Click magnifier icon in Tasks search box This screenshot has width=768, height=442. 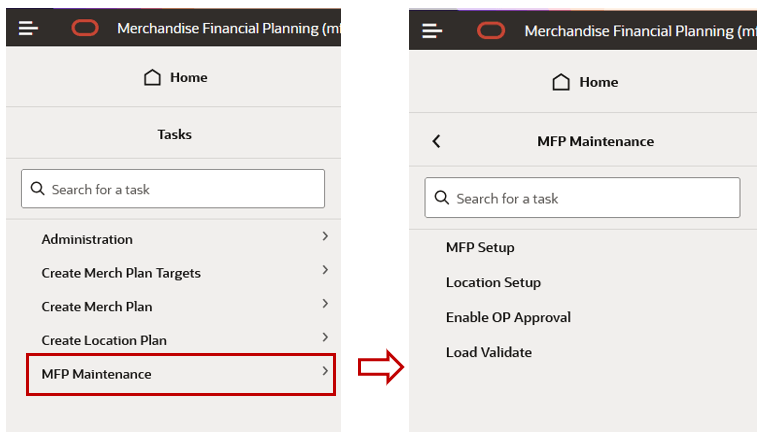click(38, 188)
